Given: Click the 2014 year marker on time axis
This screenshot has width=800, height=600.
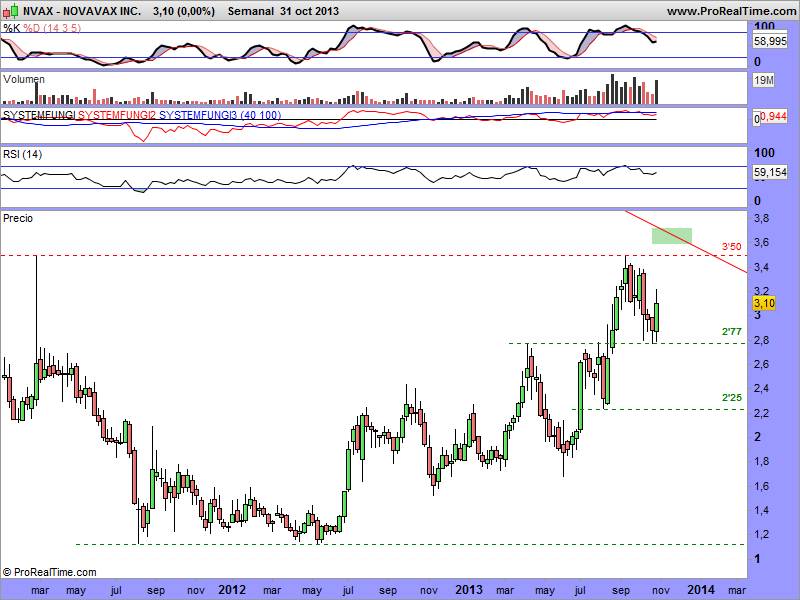Looking at the screenshot, I should tap(701, 590).
